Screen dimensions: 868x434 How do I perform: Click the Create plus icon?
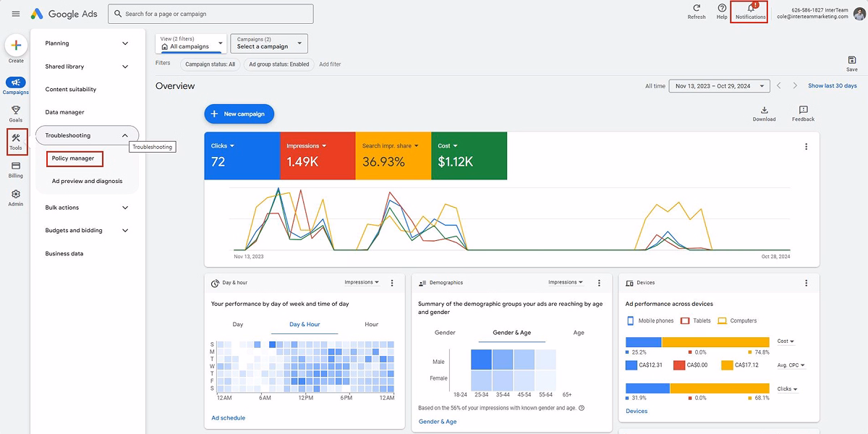(15, 46)
